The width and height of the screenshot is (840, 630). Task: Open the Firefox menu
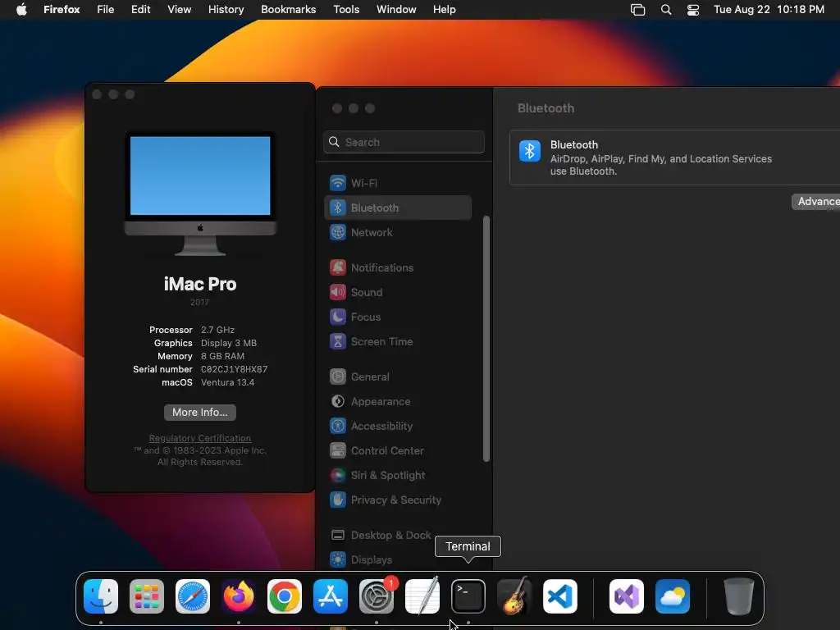click(62, 10)
